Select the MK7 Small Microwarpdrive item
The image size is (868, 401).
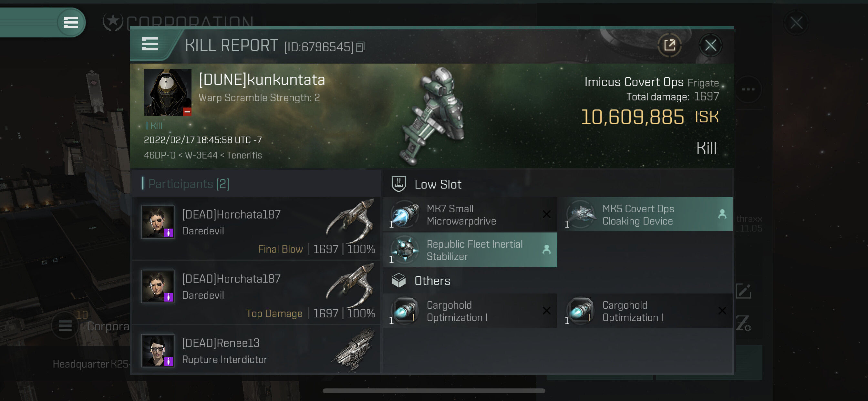point(470,215)
